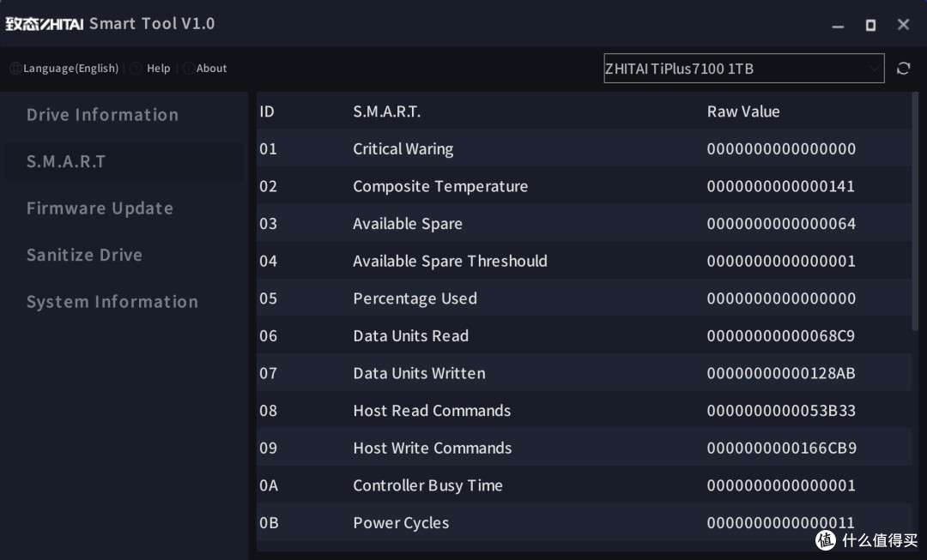Click raw value 0000000000000064

tap(781, 224)
